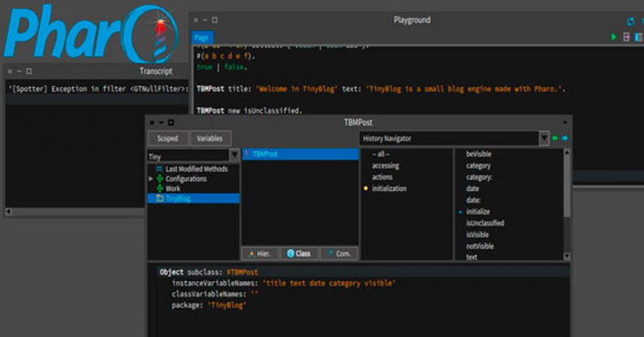
Task: Switch to the Page tab in Playground
Action: click(201, 37)
